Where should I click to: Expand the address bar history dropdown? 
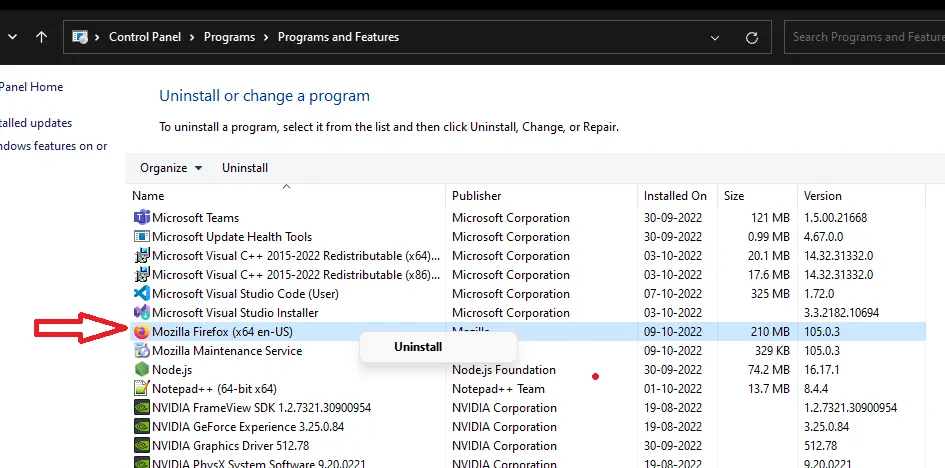pos(715,37)
